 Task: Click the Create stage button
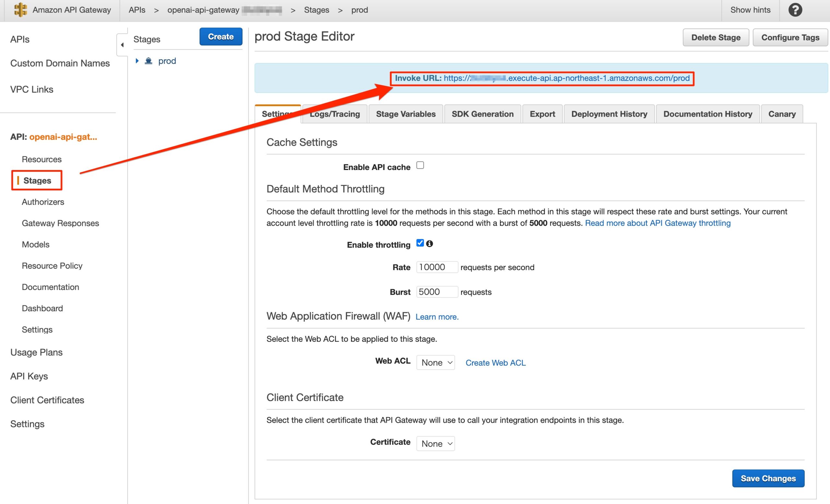tap(221, 37)
